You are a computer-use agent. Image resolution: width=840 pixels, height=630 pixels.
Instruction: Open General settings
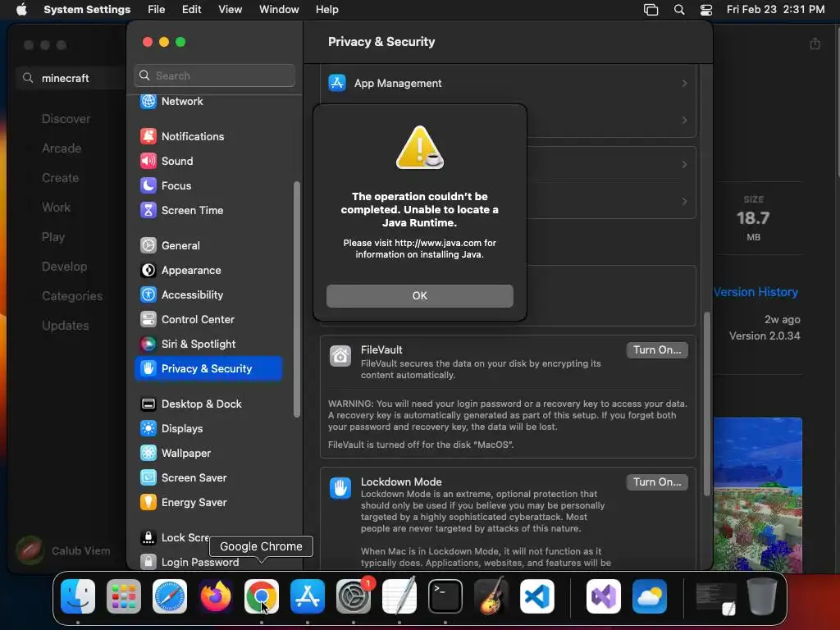209,246
